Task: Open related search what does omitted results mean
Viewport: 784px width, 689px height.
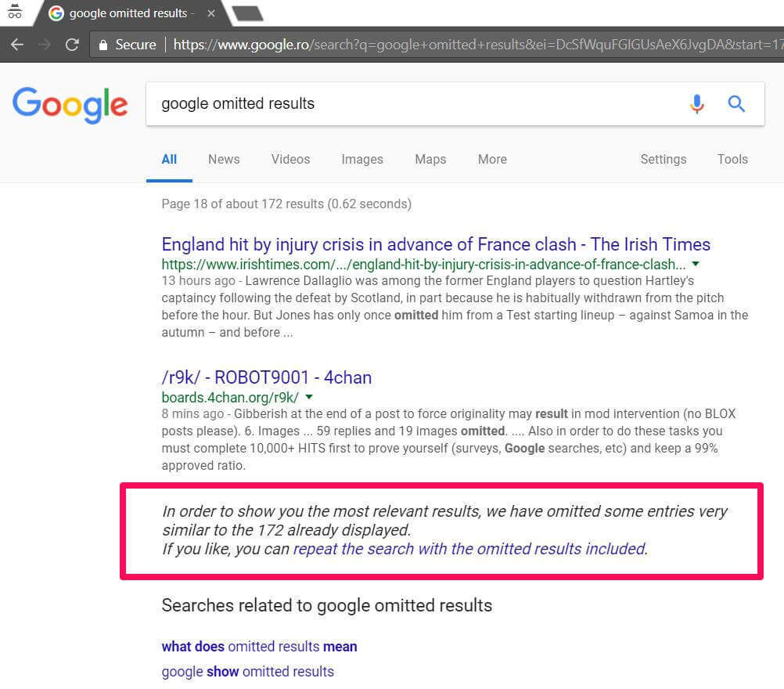Action: coord(259,647)
